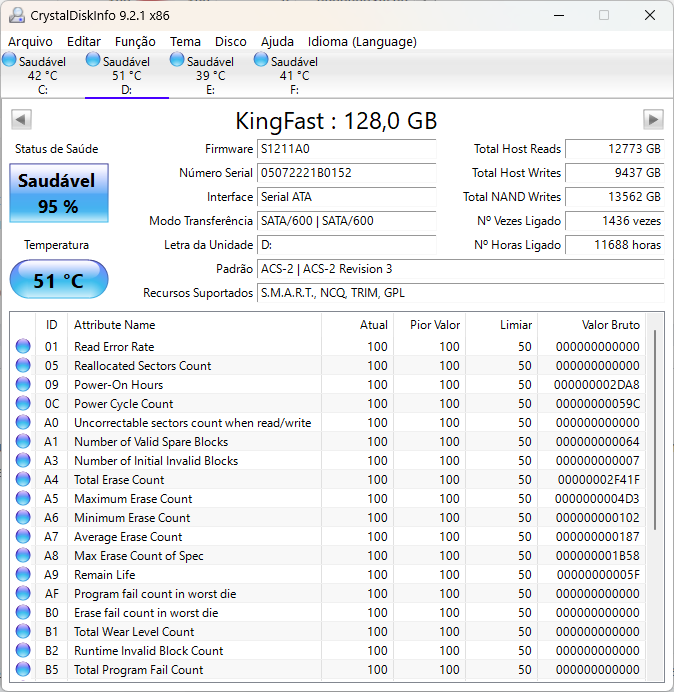The width and height of the screenshot is (674, 692).
Task: Select disk E: tab at 39 °C
Action: 211,75
